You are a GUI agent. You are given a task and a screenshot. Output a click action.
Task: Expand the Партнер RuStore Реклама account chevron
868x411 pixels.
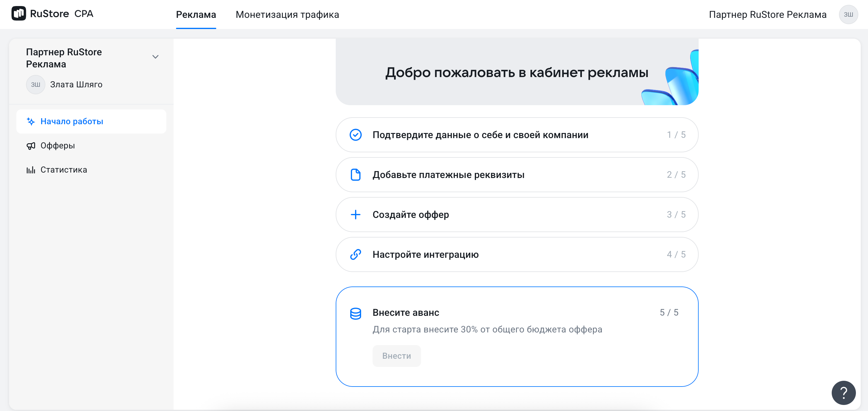click(155, 57)
